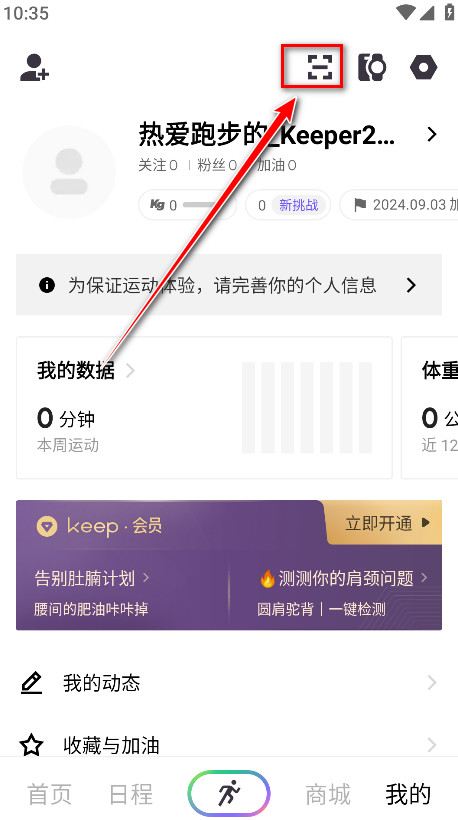The width and height of the screenshot is (458, 820).
Task: Expand profile via arrow beside username
Action: point(431,134)
